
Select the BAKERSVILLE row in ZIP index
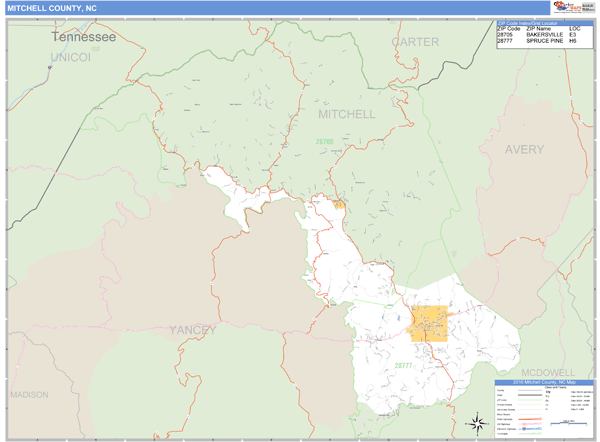(537, 34)
